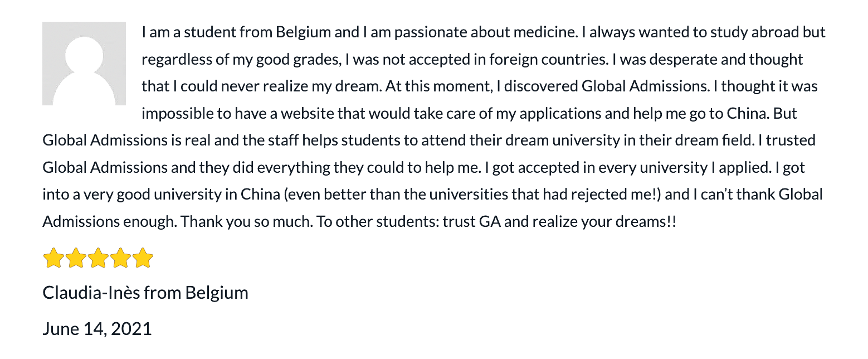Select the first gold rating star
The height and width of the screenshot is (359, 868).
click(53, 259)
